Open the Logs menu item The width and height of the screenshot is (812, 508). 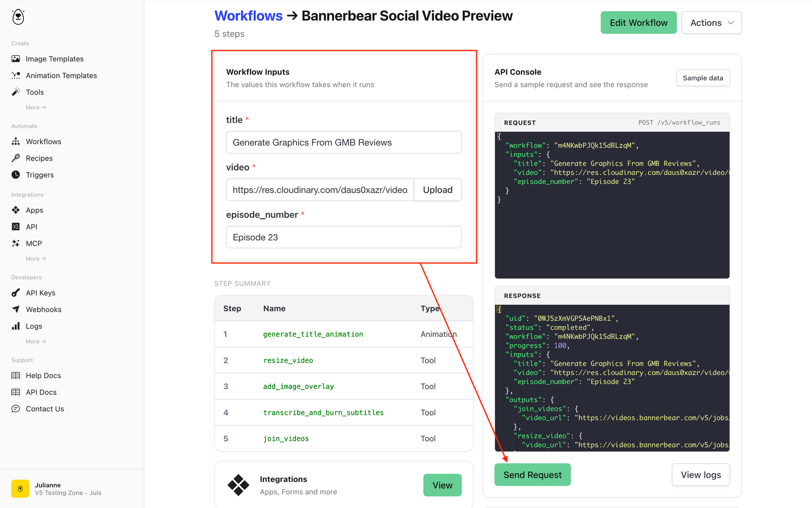point(34,326)
